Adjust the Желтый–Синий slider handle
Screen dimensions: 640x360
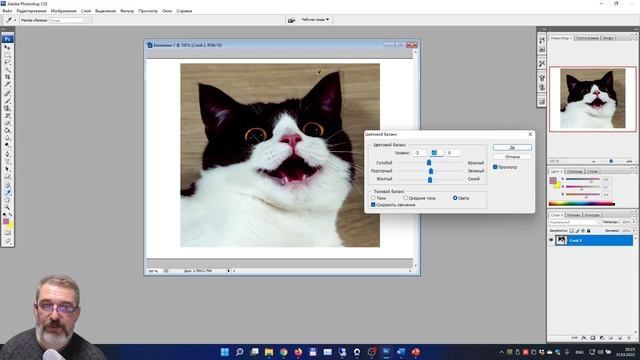click(430, 179)
